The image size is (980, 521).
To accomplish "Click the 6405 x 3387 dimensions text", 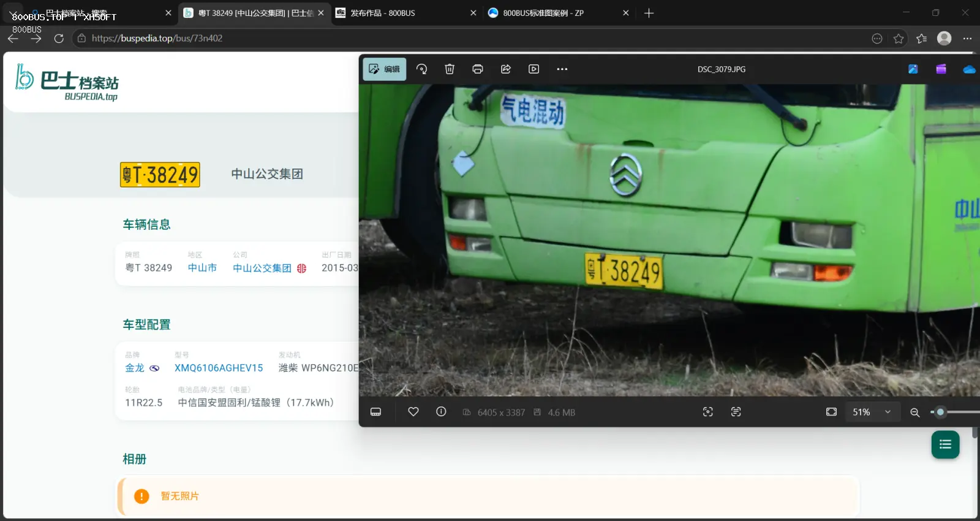I will (x=502, y=413).
